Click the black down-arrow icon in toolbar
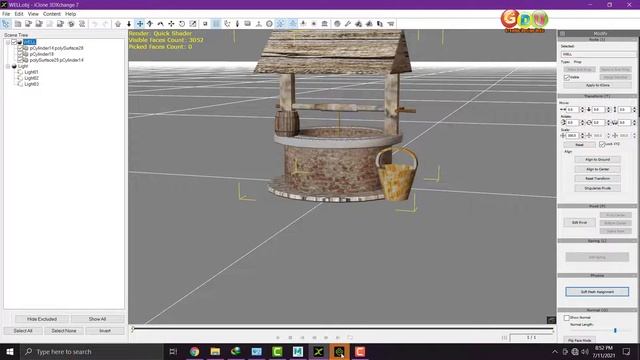This screenshot has width=640, height=360. click(x=129, y=24)
